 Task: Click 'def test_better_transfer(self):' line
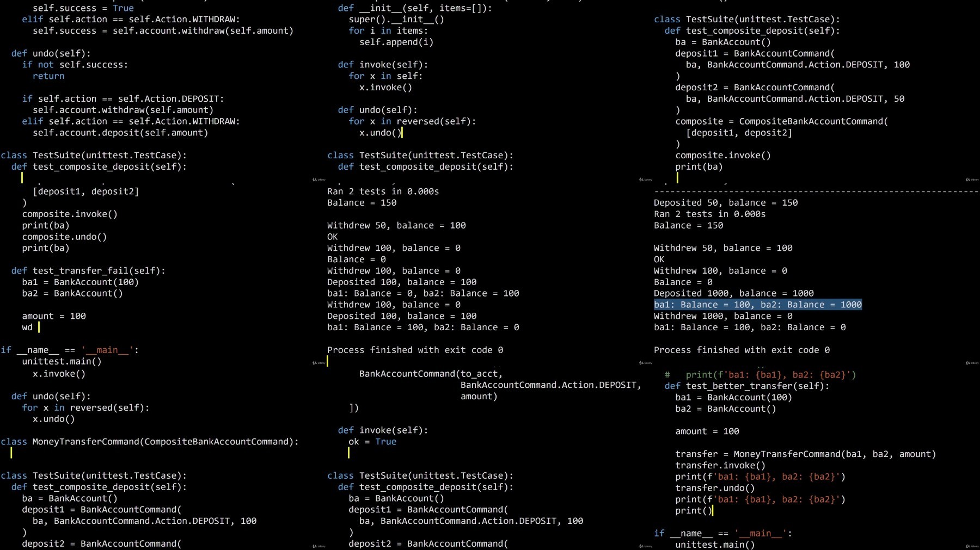747,386
